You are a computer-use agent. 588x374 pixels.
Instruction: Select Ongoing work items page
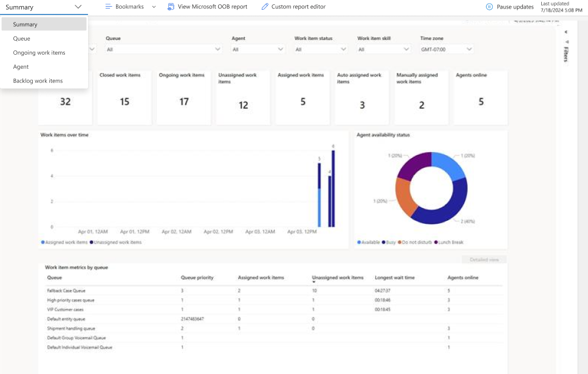44,52
